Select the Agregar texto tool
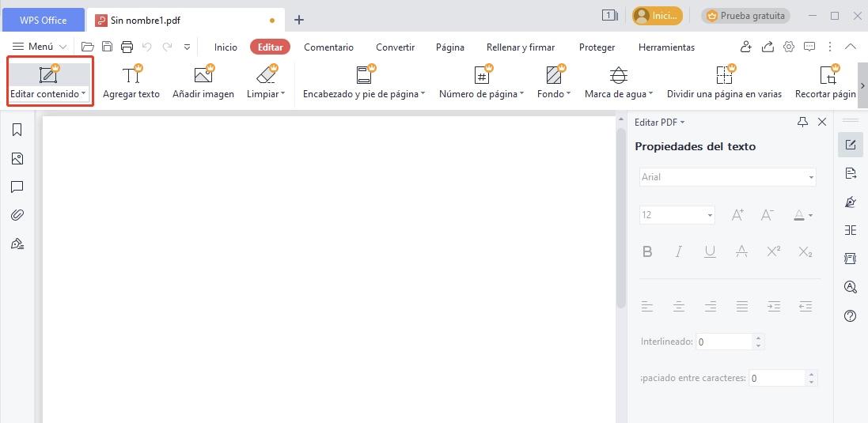This screenshot has height=423, width=868. [x=131, y=82]
